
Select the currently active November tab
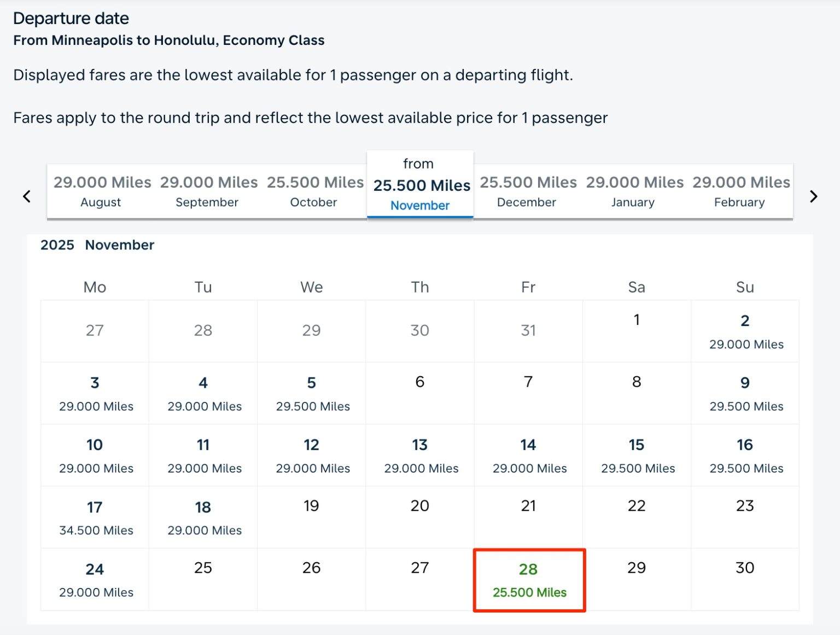click(420, 186)
